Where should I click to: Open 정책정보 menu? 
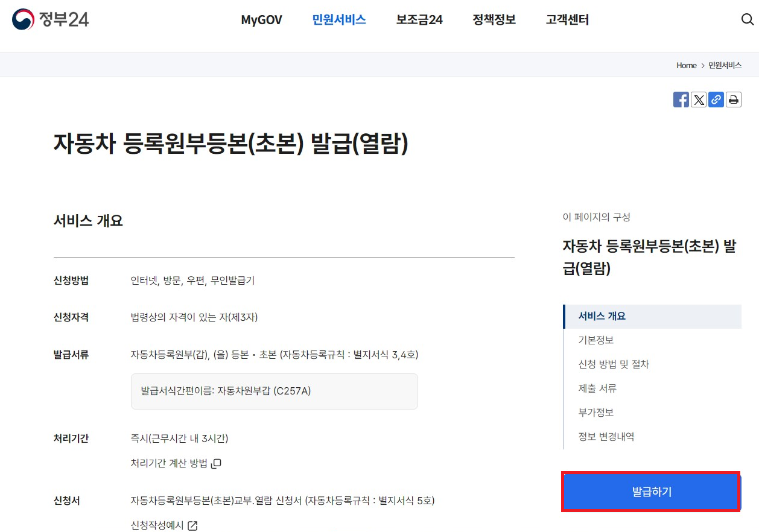point(494,20)
